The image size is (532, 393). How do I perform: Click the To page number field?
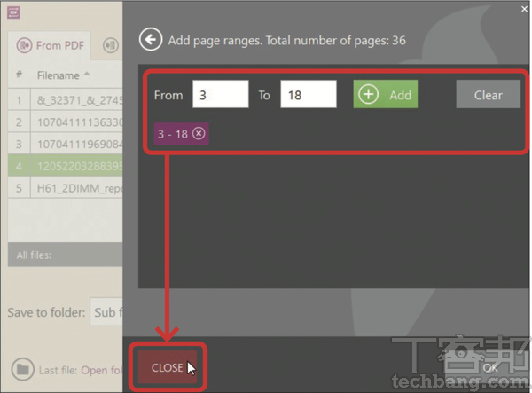tap(309, 94)
